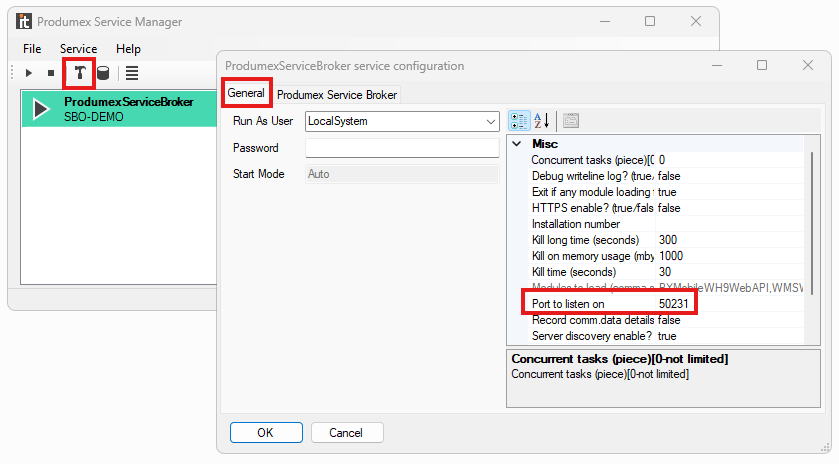Click the Stop service square icon
This screenshot has height=464, width=839.
click(x=51, y=73)
